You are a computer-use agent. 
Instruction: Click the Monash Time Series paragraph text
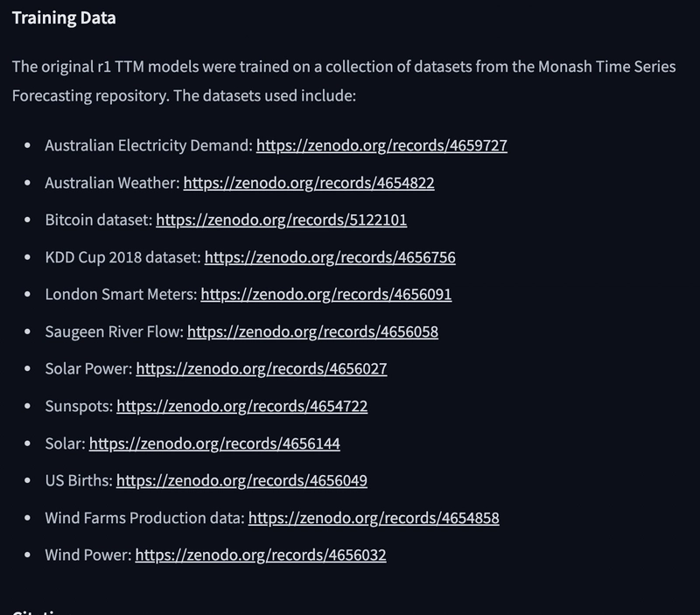[x=344, y=81]
